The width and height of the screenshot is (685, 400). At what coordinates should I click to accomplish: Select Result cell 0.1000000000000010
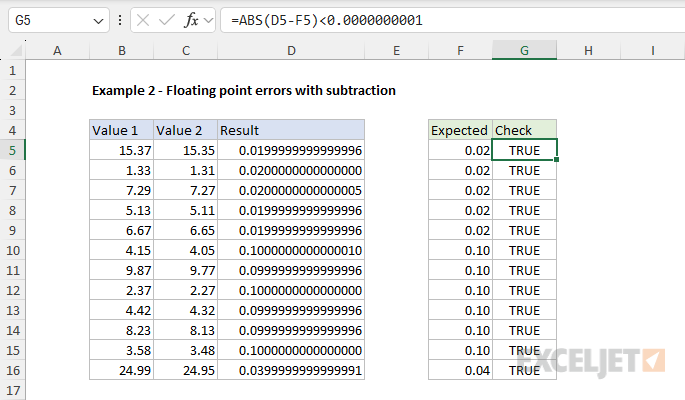291,250
